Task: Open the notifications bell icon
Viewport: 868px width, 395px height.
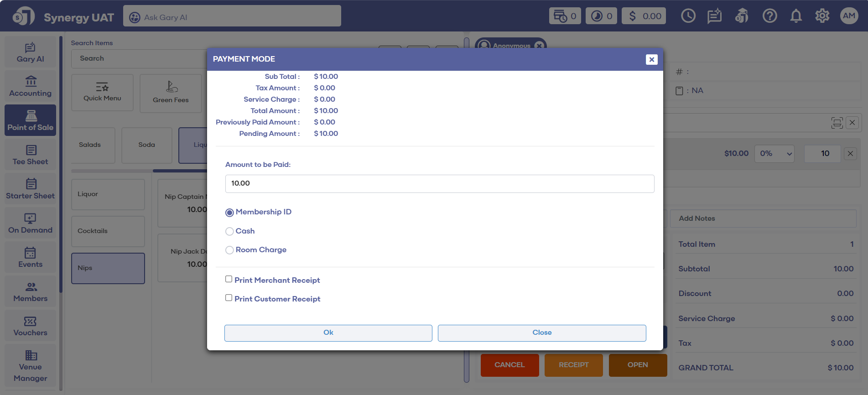Action: [x=796, y=16]
